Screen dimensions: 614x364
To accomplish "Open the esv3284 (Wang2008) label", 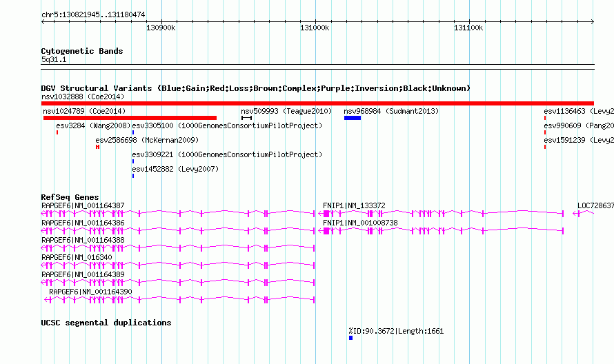I will tap(93, 125).
